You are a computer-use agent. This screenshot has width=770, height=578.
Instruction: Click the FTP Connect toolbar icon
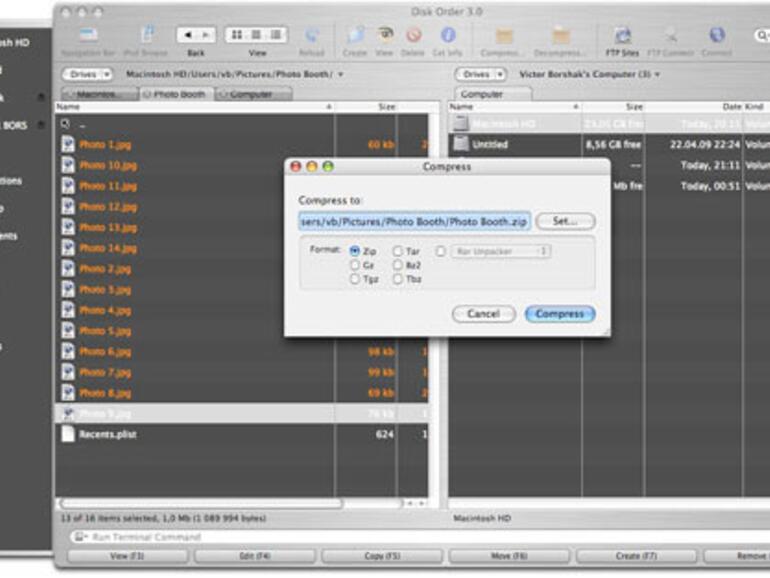tap(670, 35)
